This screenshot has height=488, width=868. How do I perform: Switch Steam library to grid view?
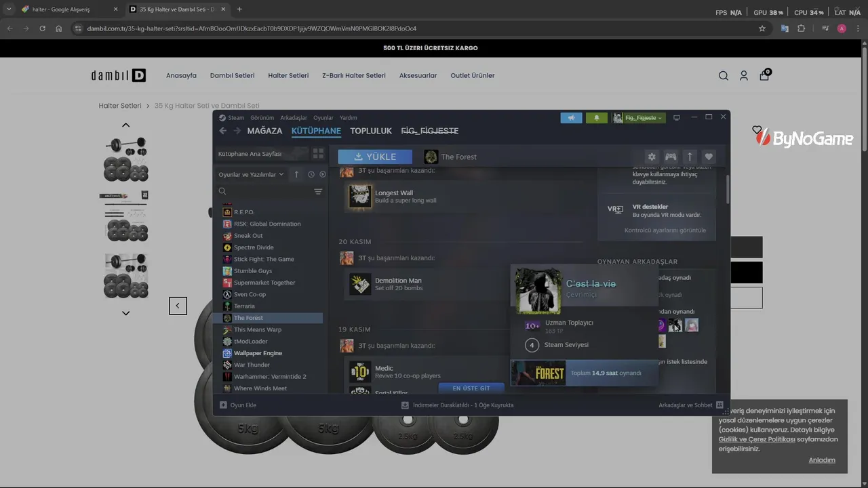point(318,154)
